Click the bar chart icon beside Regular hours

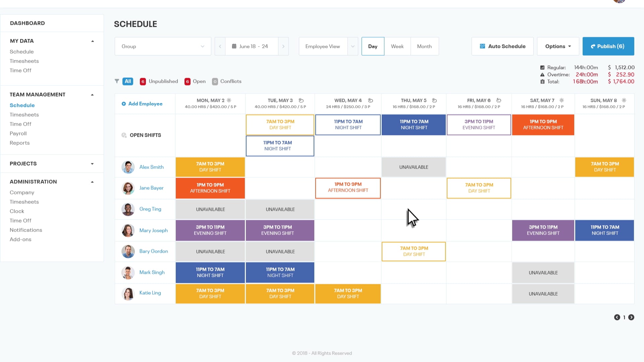(x=542, y=67)
